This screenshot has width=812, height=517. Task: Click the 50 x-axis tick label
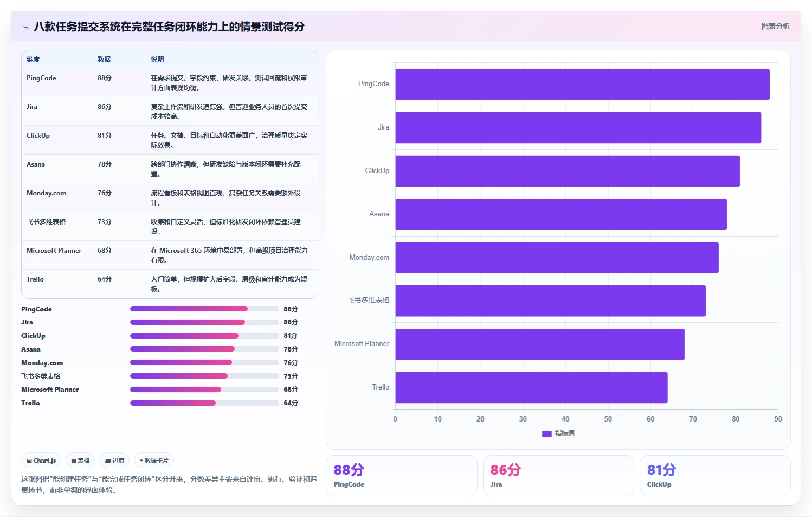coord(608,419)
